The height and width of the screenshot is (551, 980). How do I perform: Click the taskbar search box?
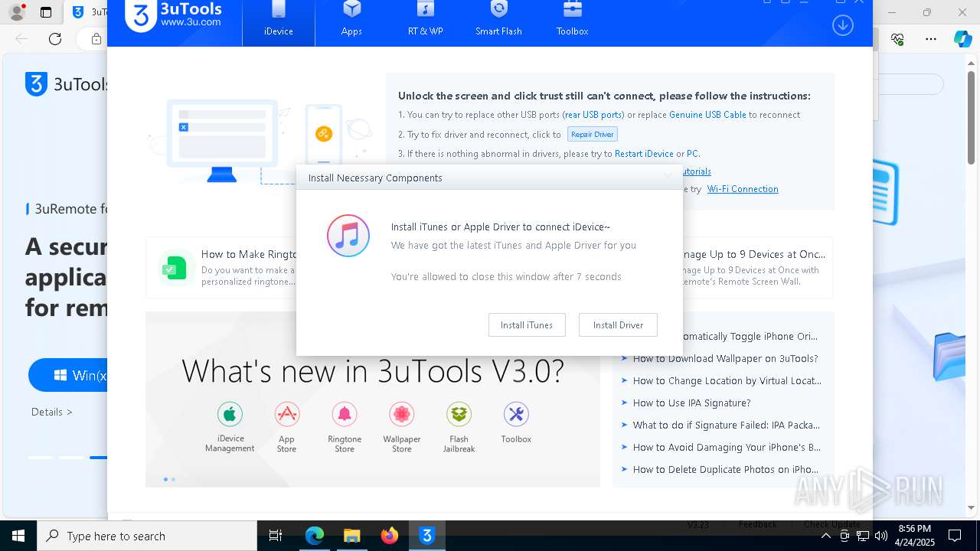click(x=147, y=536)
